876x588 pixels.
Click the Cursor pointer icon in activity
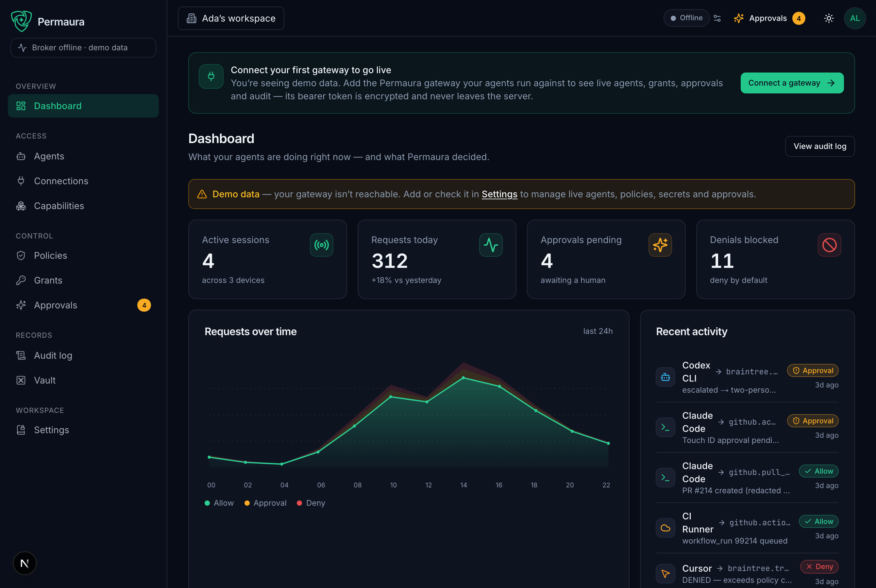coord(665,573)
